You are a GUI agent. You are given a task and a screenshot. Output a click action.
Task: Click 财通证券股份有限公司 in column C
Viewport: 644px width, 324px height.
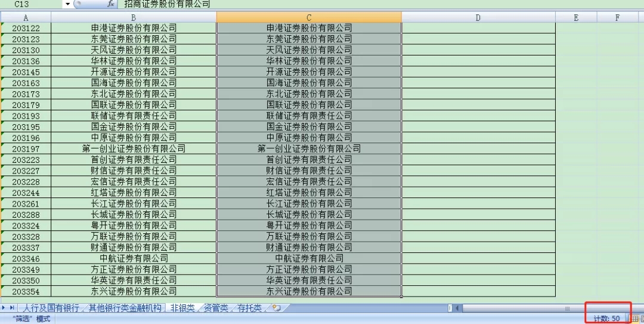(309, 247)
